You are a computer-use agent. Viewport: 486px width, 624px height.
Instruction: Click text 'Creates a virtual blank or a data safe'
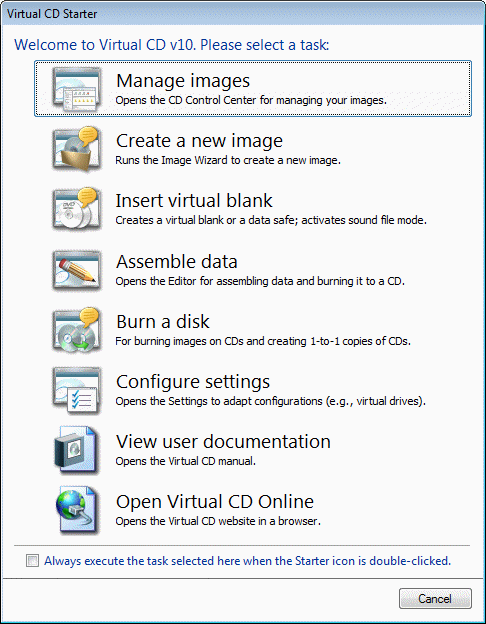point(207,220)
